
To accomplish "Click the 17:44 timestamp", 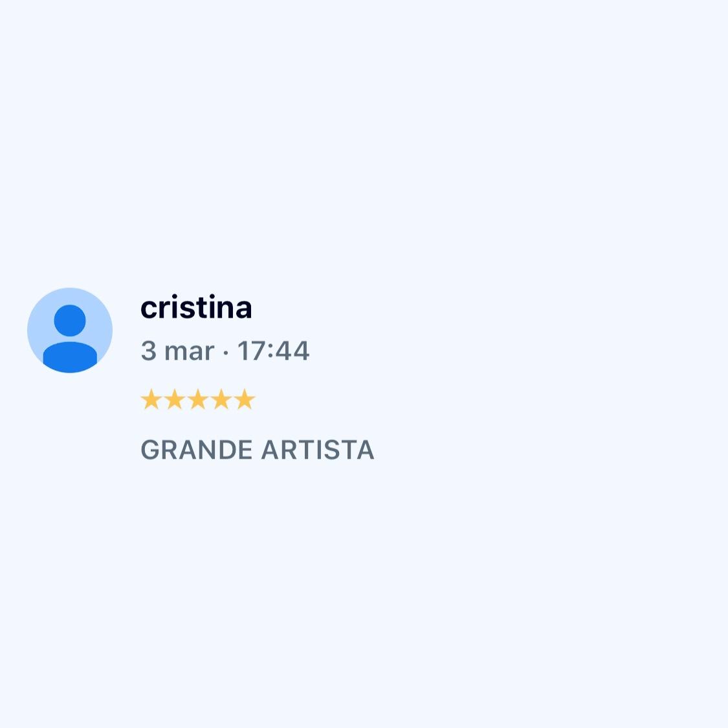I will 273,351.
